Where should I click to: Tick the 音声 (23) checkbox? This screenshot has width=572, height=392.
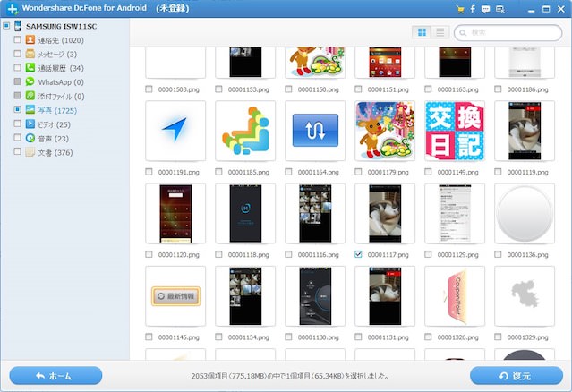tap(17, 138)
